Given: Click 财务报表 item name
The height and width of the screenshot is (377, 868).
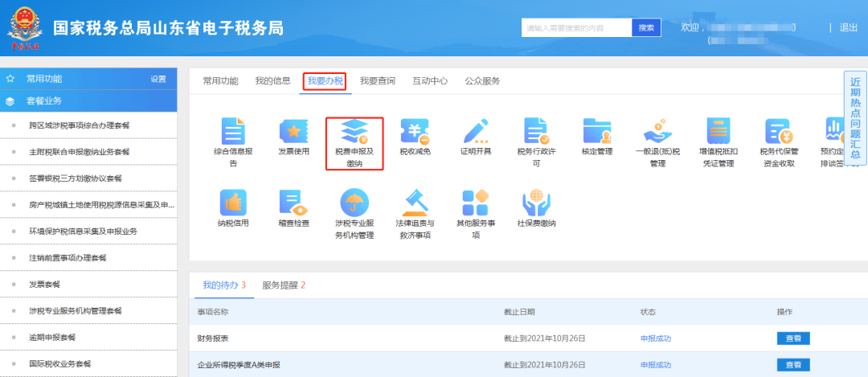Looking at the screenshot, I should 213,338.
